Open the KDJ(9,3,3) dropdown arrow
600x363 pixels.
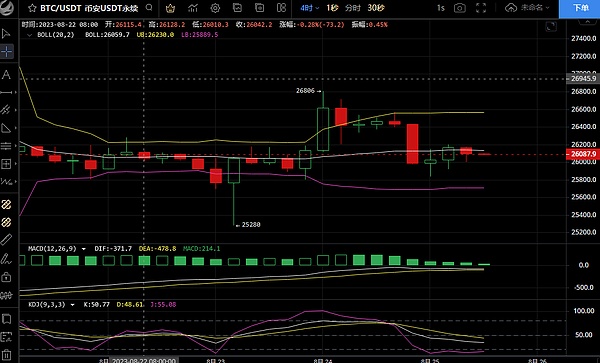pos(72,305)
